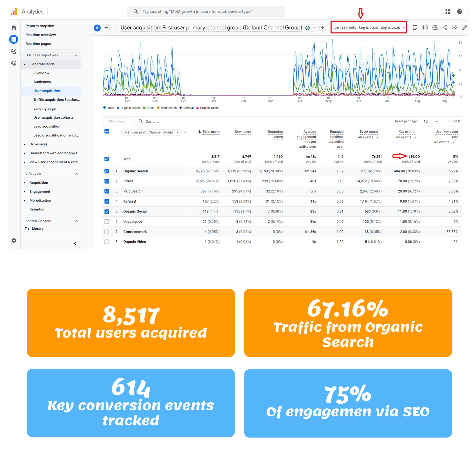The image size is (476, 461).
Task: Open the date range Last 12 months dropdown
Action: point(369,28)
